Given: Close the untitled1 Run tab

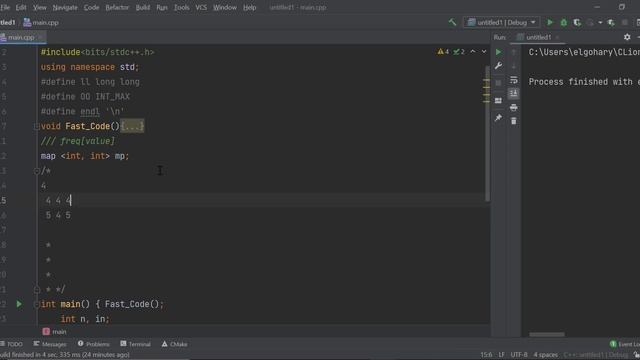Looking at the screenshot, I should pos(558,38).
